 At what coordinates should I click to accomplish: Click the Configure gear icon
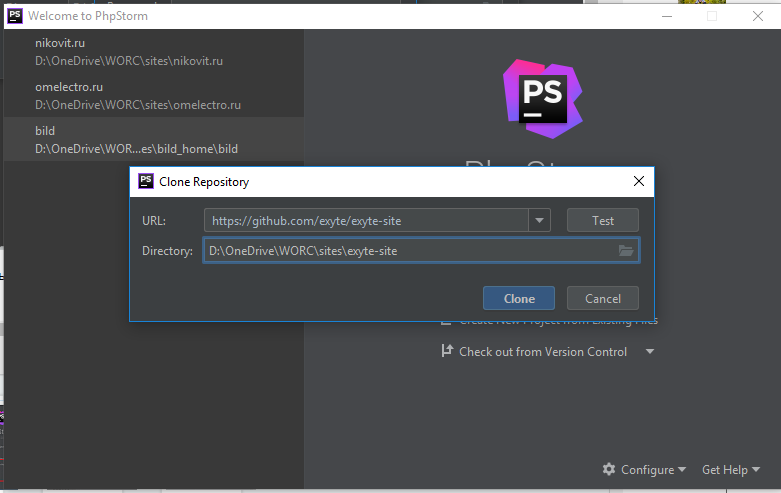[x=609, y=469]
